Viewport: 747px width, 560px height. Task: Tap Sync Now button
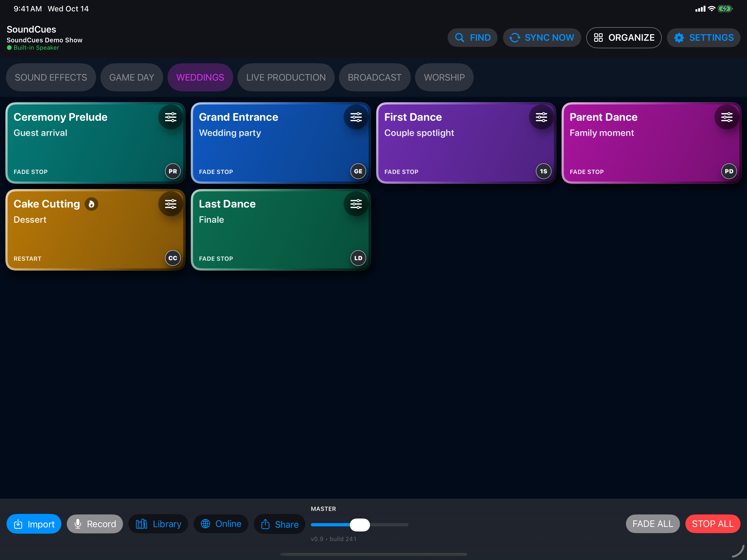click(542, 37)
